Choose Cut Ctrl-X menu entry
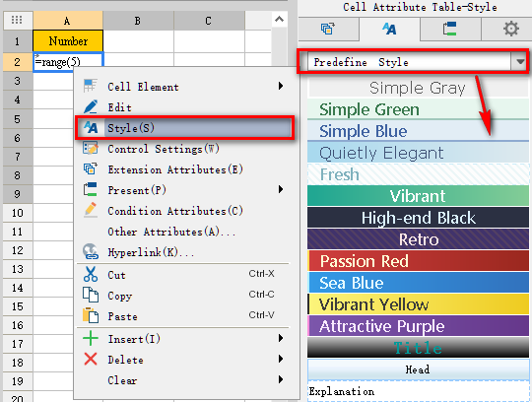The image size is (532, 402). point(184,275)
